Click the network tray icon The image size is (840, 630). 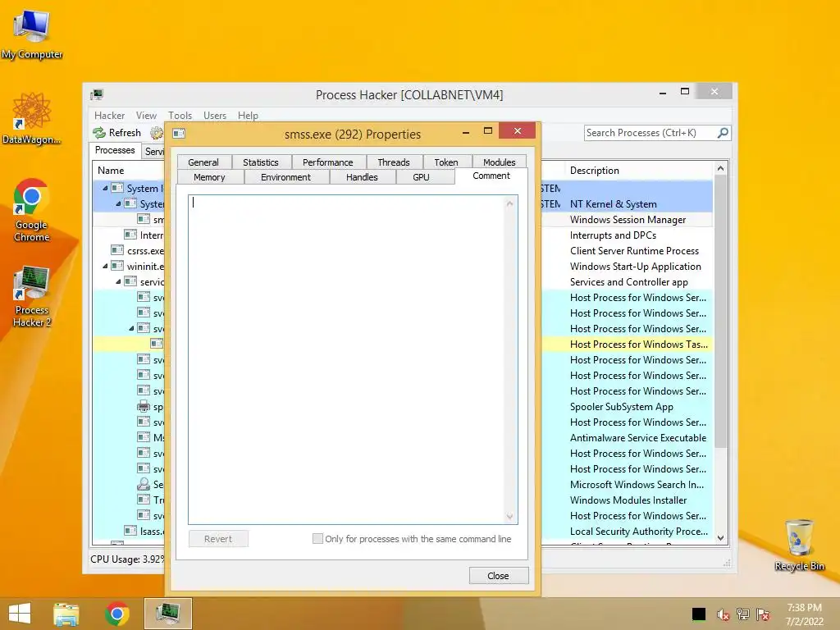pyautogui.click(x=743, y=614)
